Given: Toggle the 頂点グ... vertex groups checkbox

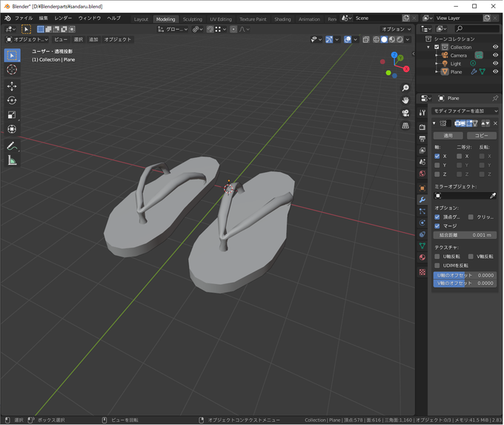Looking at the screenshot, I should tap(437, 217).
